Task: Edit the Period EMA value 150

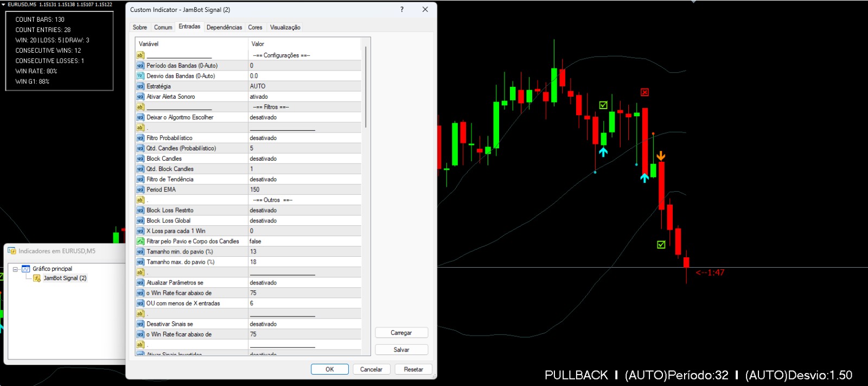Action: [304, 189]
